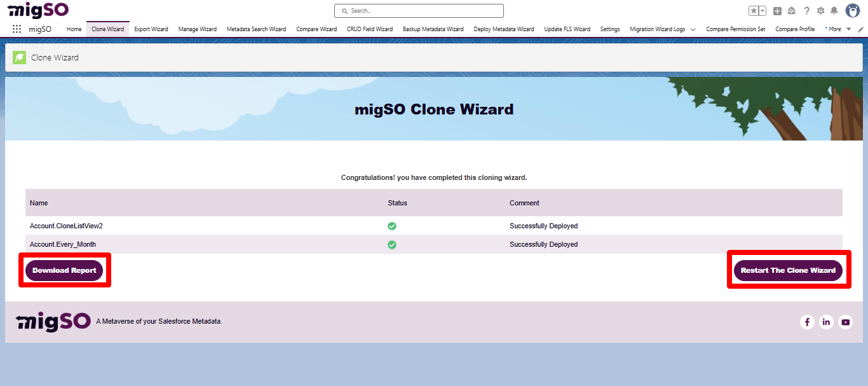Open migSO's YouTube icon in the footer
This screenshot has width=868, height=386.
[x=845, y=322]
